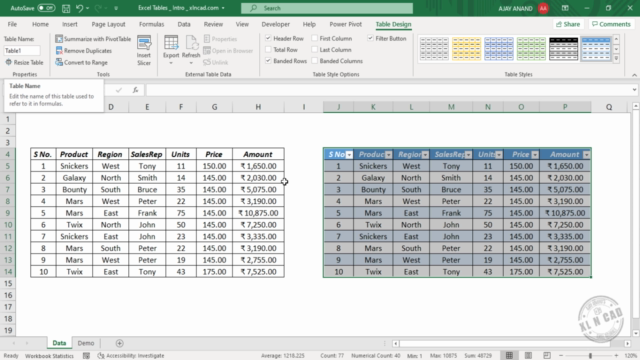Select the green table style swatch
This screenshot has width=640, height=360.
[x=531, y=49]
